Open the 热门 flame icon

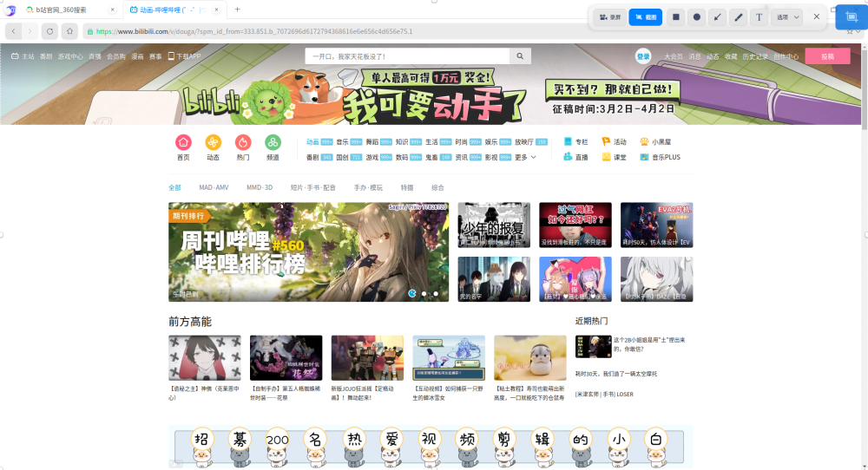coord(243,142)
